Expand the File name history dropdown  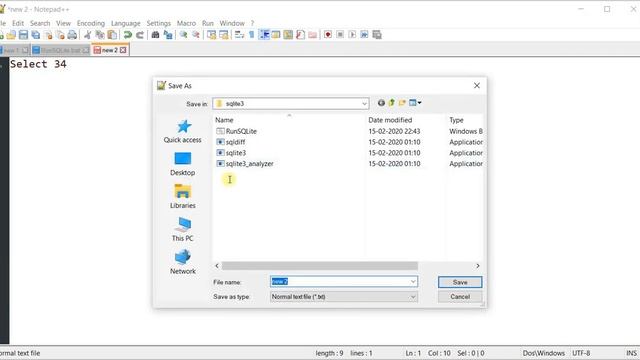point(413,282)
